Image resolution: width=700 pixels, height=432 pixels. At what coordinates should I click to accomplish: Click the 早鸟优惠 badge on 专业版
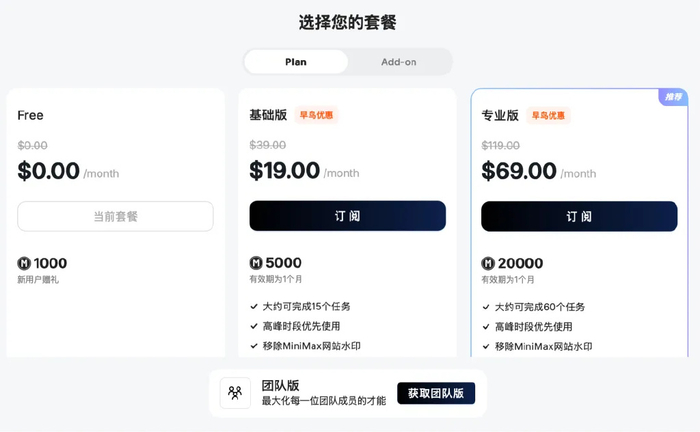[x=549, y=115]
